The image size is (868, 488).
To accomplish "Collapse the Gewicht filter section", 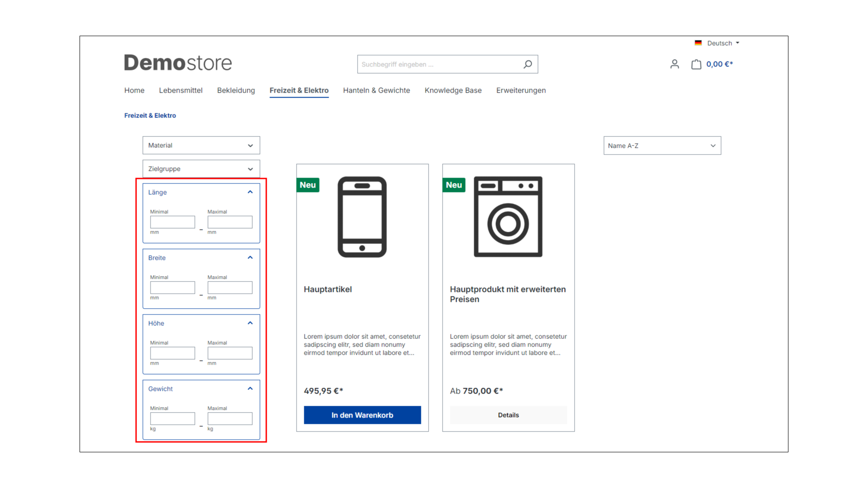I will pyautogui.click(x=250, y=388).
